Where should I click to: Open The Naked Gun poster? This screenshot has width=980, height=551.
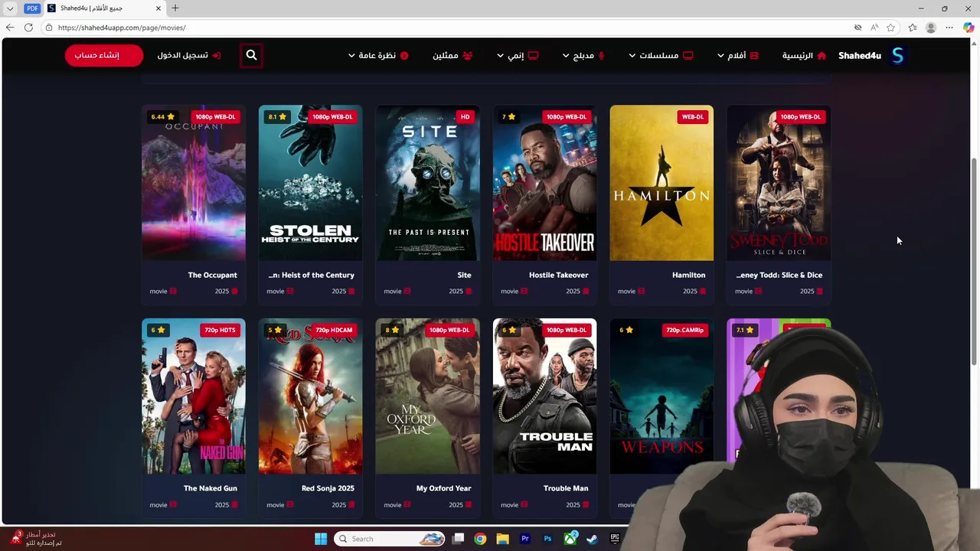(194, 396)
